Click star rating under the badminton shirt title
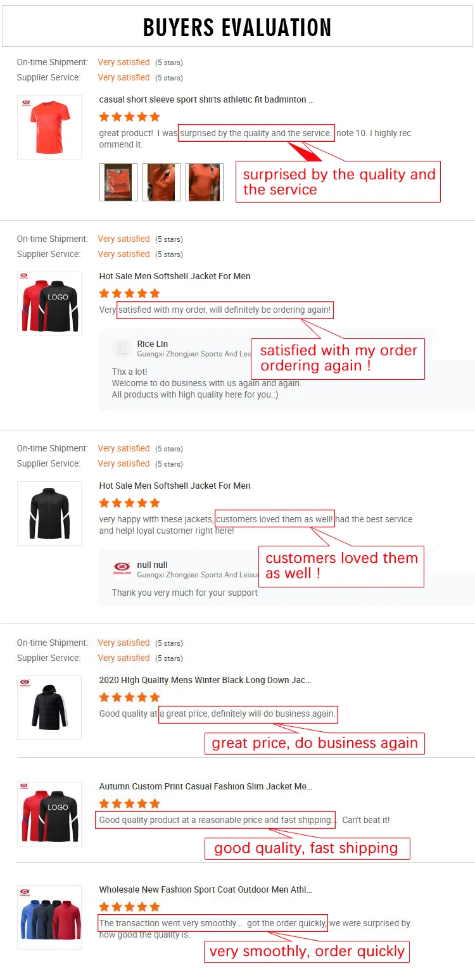This screenshot has width=475, height=980. [x=130, y=116]
